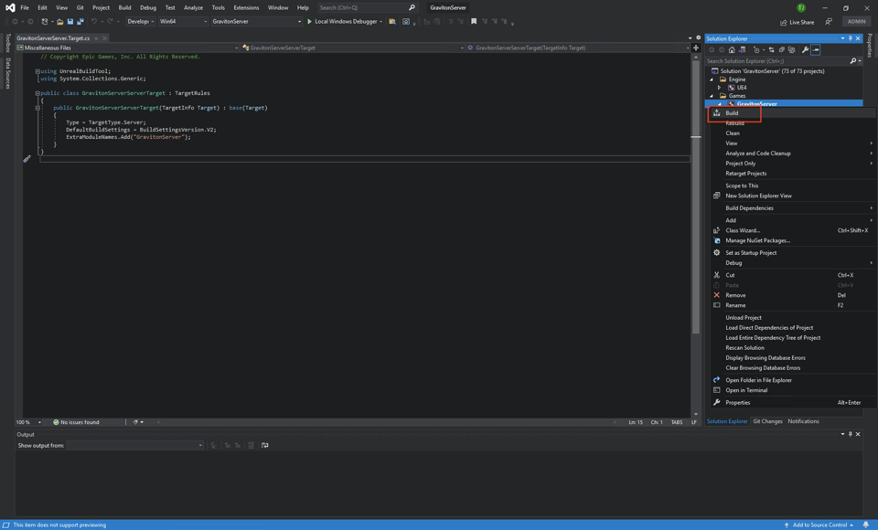Click the main search magnifier icon
The image size is (879, 531).
tap(412, 8)
